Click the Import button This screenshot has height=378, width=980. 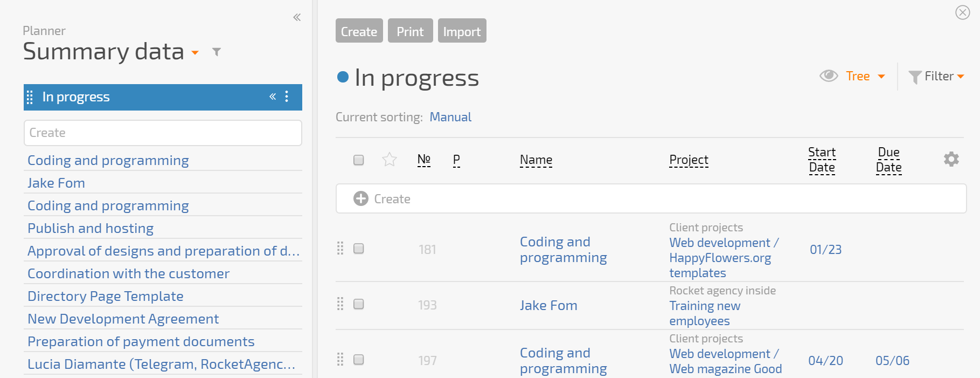point(462,31)
